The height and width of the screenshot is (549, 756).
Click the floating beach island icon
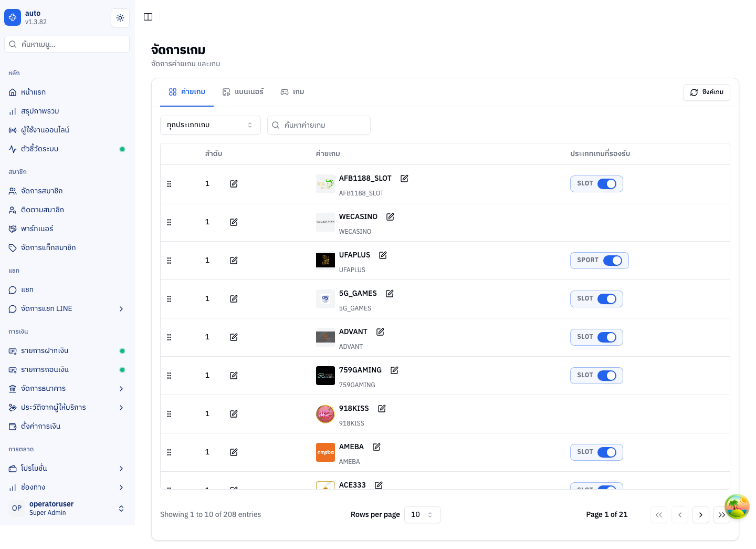[x=737, y=506]
